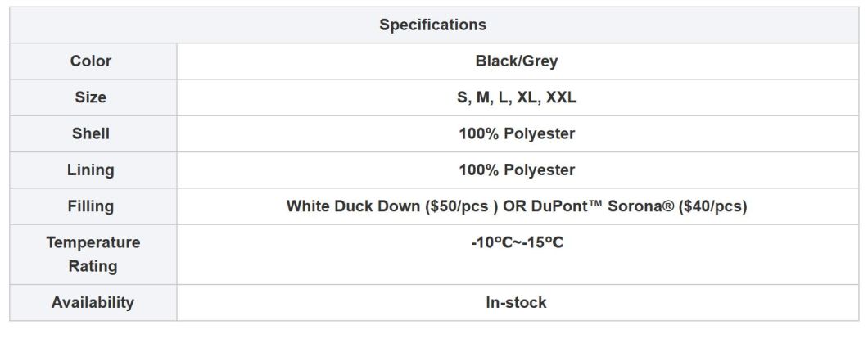The width and height of the screenshot is (868, 339).
Task: Click the Black/Grey color value
Action: (x=517, y=61)
